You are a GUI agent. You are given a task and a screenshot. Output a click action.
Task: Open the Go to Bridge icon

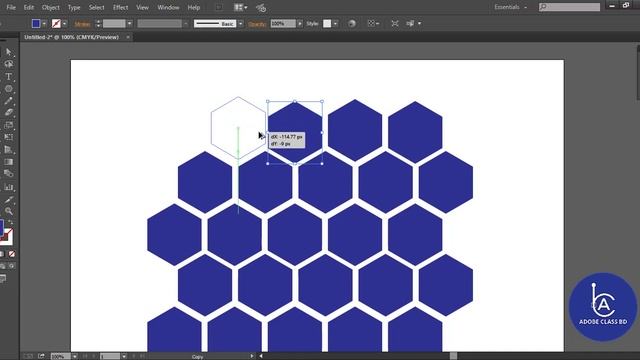[x=219, y=7]
